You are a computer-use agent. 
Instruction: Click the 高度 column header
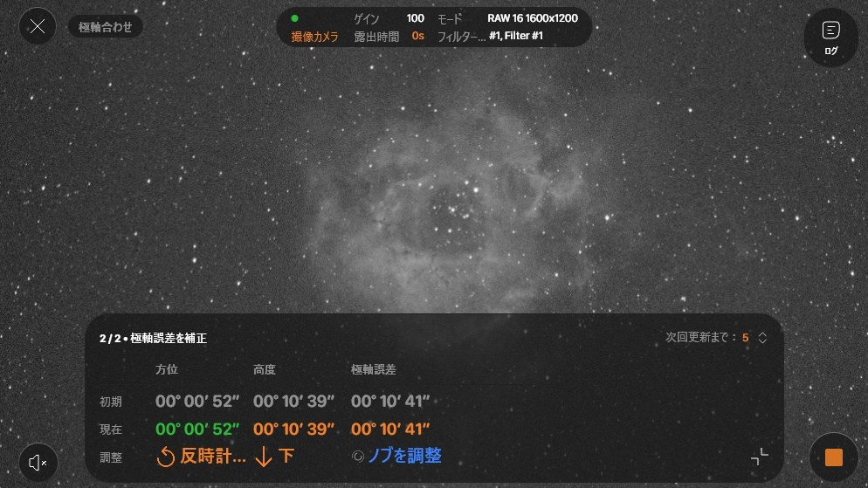(265, 369)
